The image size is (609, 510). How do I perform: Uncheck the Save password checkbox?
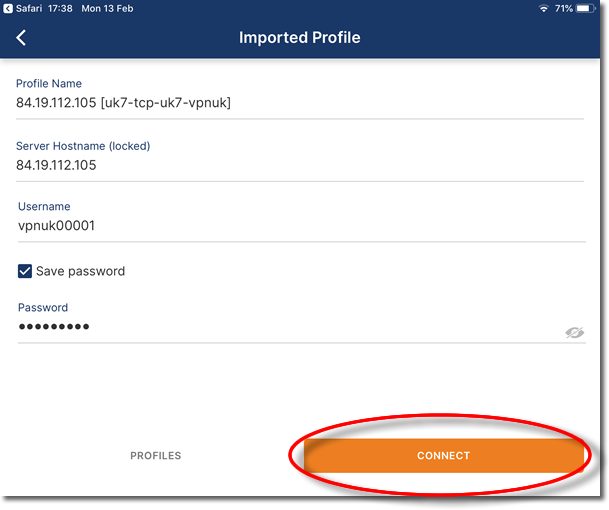click(x=25, y=271)
